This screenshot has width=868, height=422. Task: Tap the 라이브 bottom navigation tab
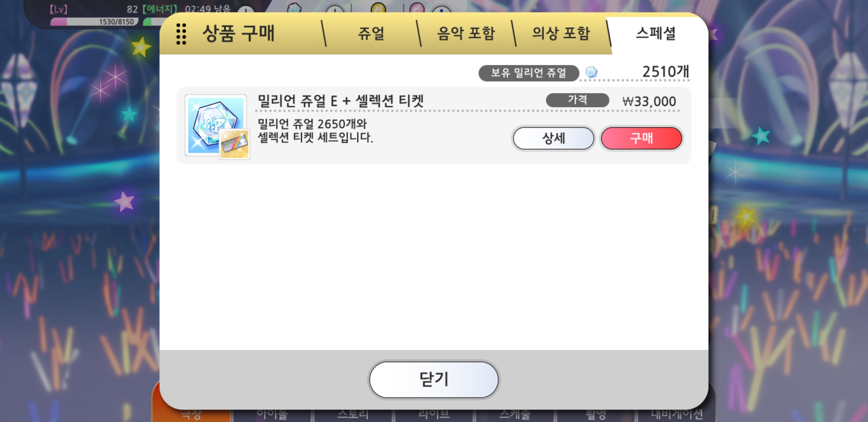(x=434, y=414)
